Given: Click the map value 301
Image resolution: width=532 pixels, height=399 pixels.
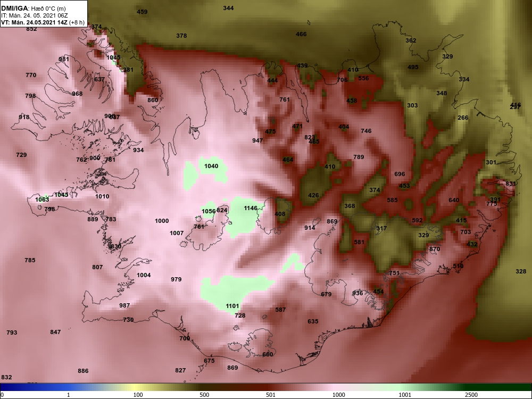Looking at the screenshot, I should [x=491, y=162].
